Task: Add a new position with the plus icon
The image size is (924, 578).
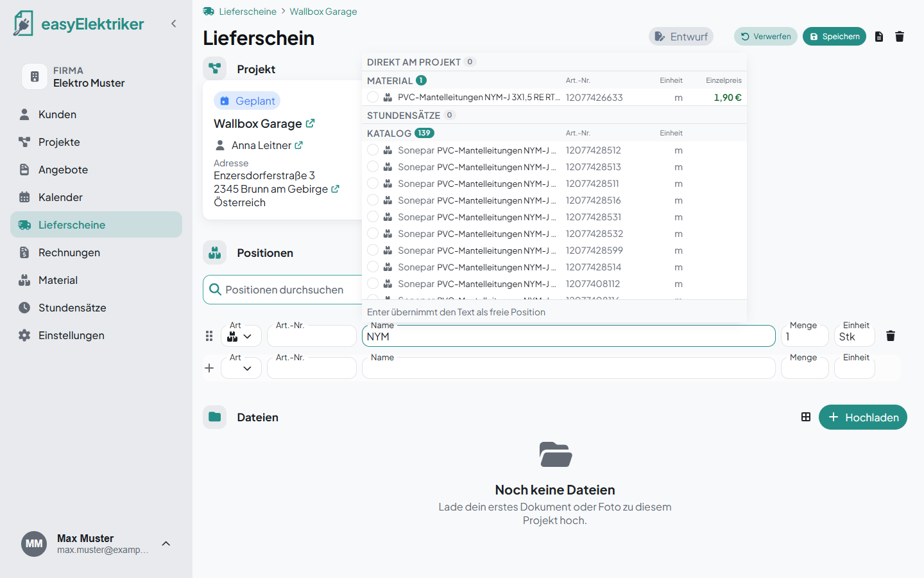Action: click(x=209, y=368)
